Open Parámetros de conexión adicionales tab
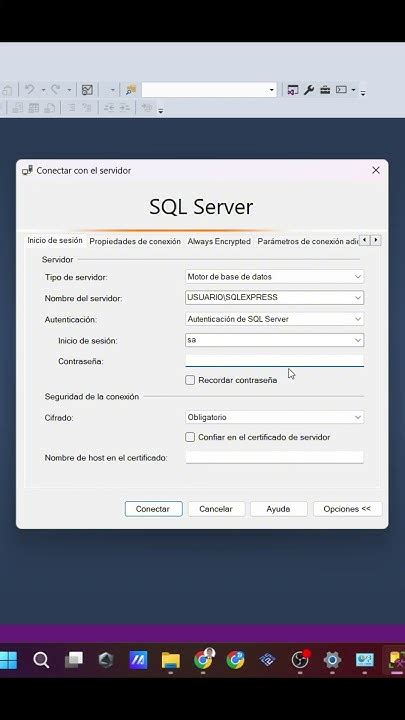Screen dimensions: 405x720 308,241
